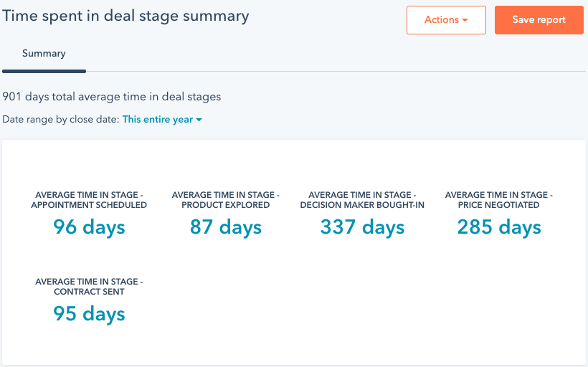The height and width of the screenshot is (367, 588).
Task: Select the 95 days metric value
Action: pyautogui.click(x=89, y=314)
